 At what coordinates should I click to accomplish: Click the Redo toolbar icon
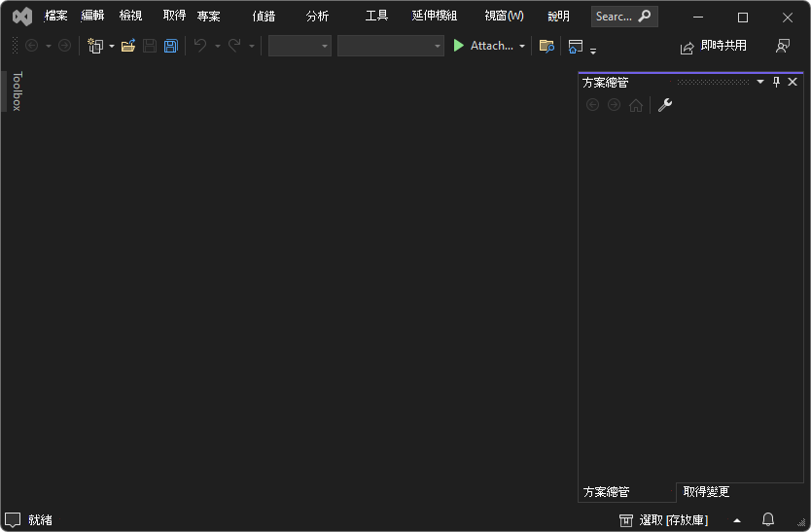pos(234,46)
